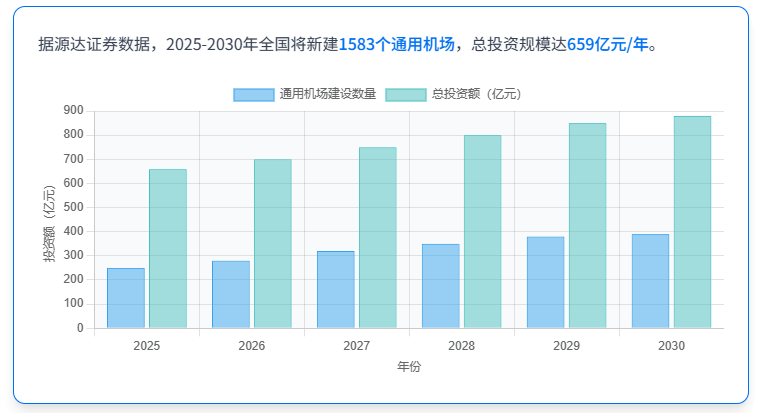
Task: Select the 2026 blue airport count bar
Action: point(231,295)
